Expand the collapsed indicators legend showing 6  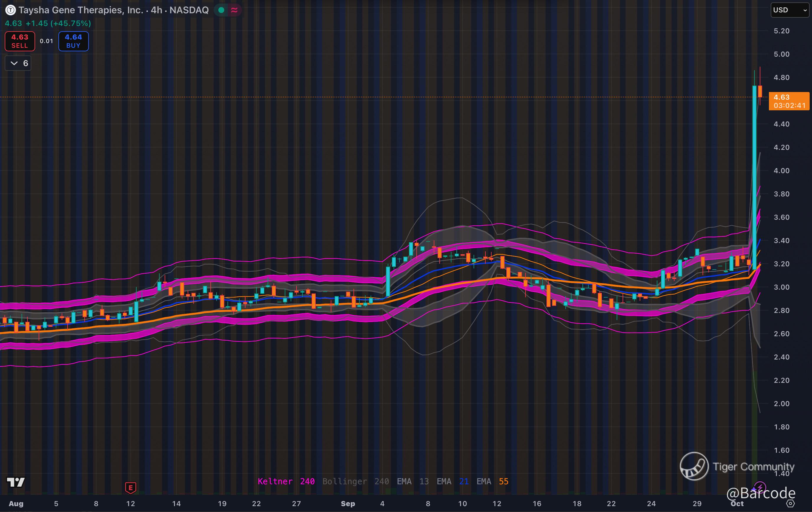[18, 63]
